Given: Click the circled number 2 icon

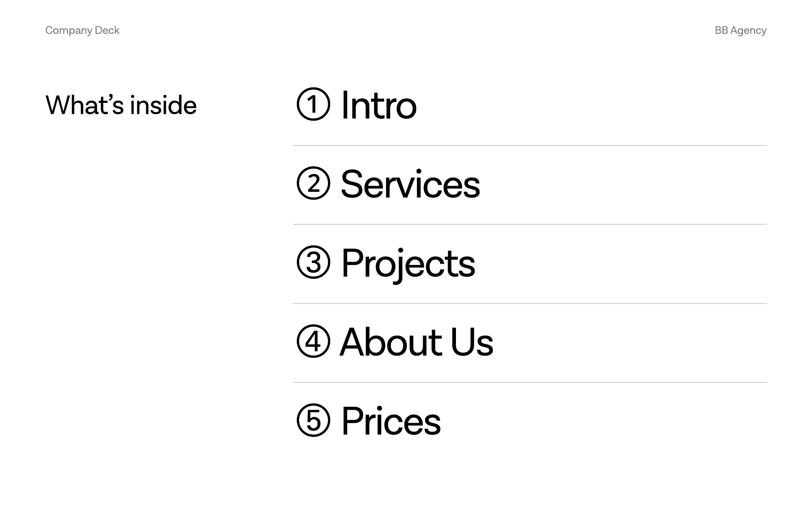Looking at the screenshot, I should tap(313, 183).
